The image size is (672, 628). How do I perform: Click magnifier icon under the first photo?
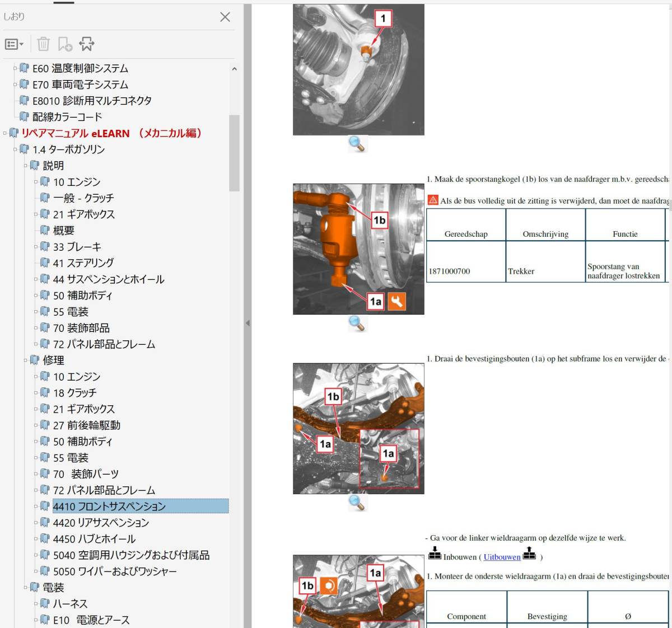click(357, 144)
